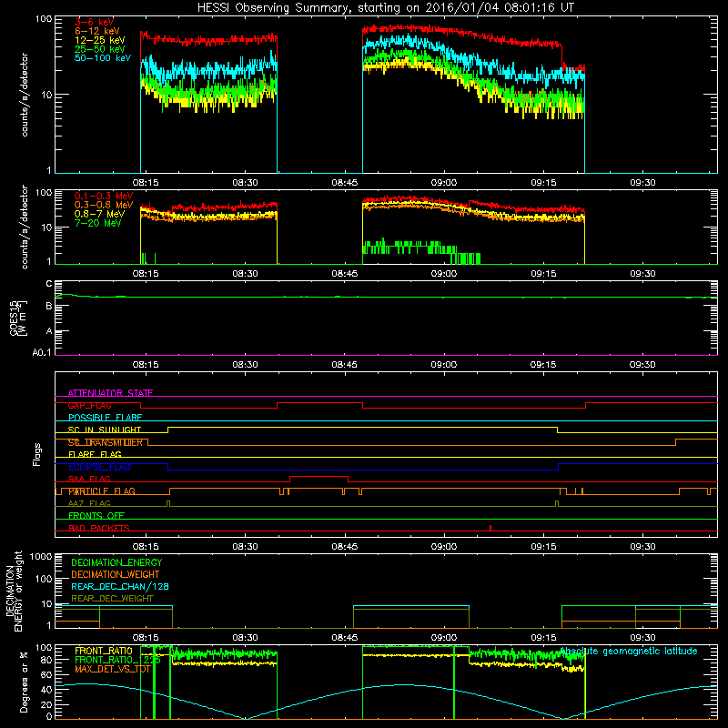728x728 pixels.
Task: Click counts/s/detector axis title of MeV panel
Action: 25,227
